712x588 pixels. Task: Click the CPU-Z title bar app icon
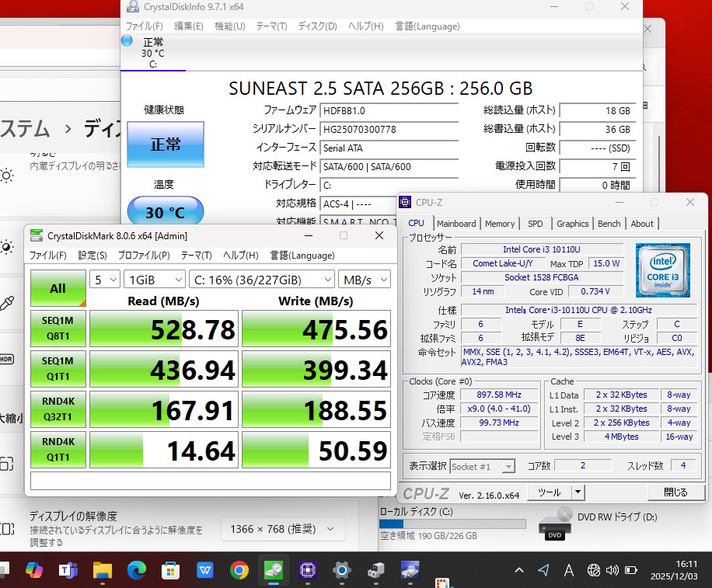(405, 203)
